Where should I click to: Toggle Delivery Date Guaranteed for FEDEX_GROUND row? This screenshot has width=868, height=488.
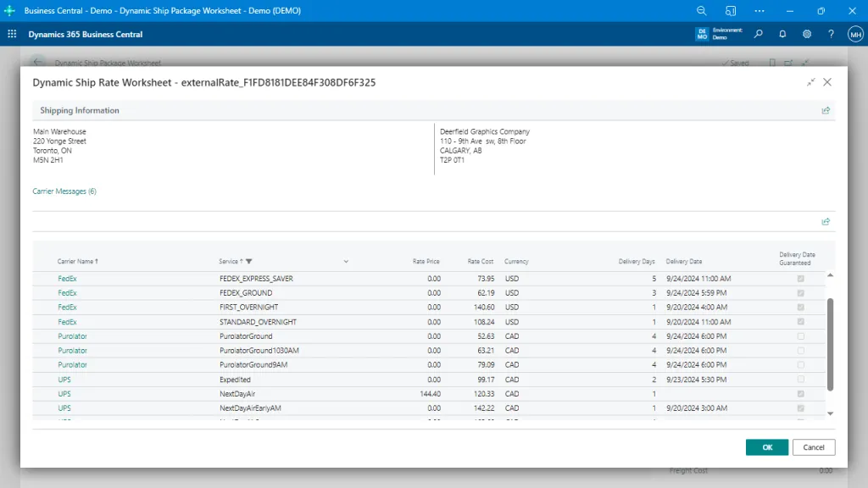pyautogui.click(x=799, y=292)
